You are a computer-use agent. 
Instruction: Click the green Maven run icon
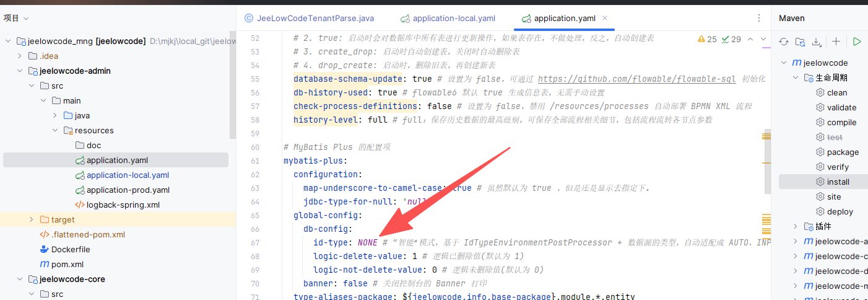pos(857,42)
